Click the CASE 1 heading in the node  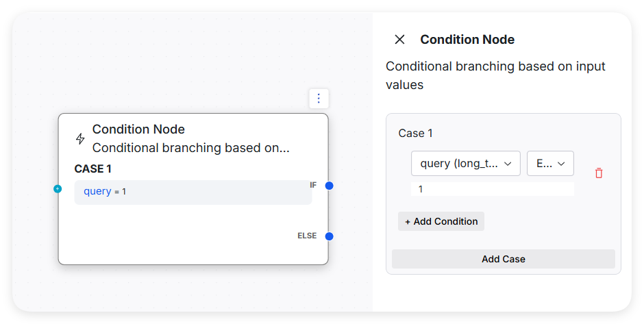(93, 169)
